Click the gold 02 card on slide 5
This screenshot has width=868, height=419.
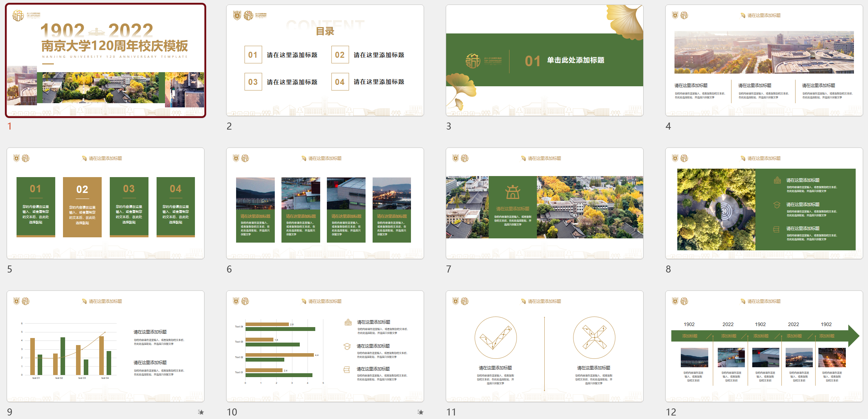coord(82,207)
